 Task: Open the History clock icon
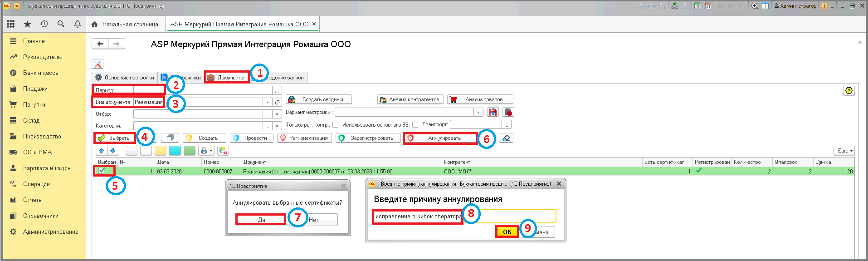[x=44, y=24]
